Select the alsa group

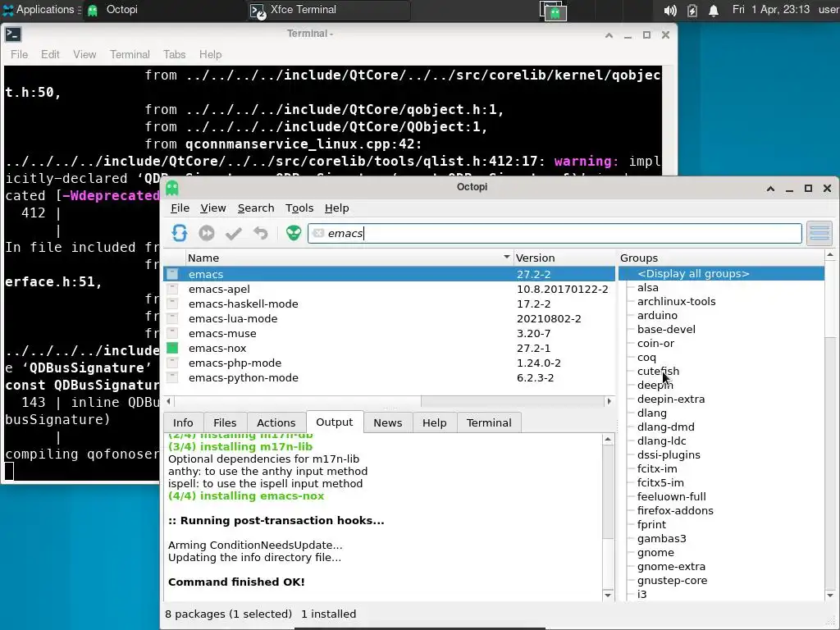pyautogui.click(x=648, y=288)
